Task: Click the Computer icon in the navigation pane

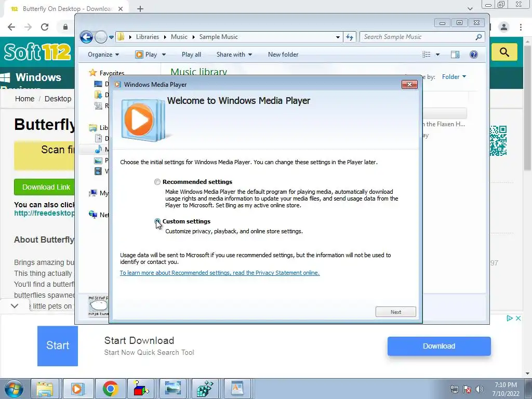Action: (92, 193)
